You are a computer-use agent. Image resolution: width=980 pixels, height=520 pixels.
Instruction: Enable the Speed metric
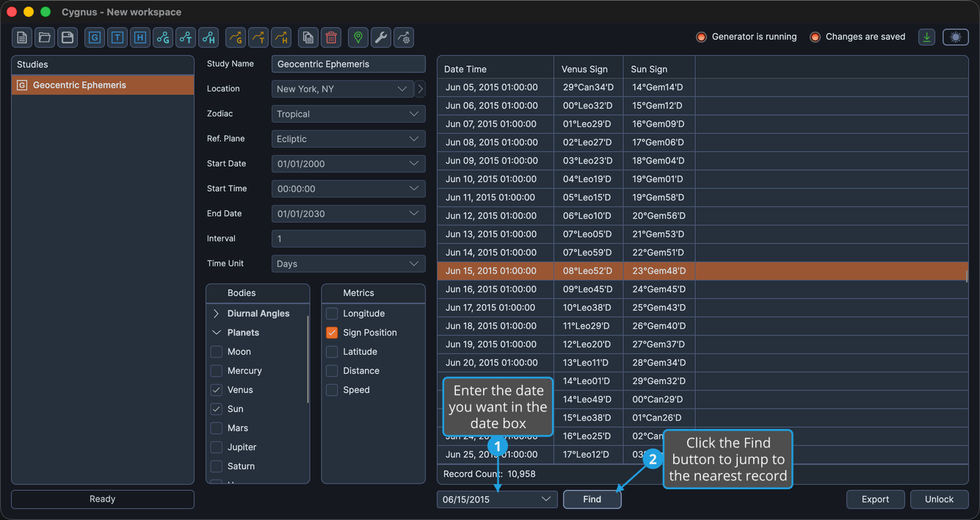tap(332, 390)
